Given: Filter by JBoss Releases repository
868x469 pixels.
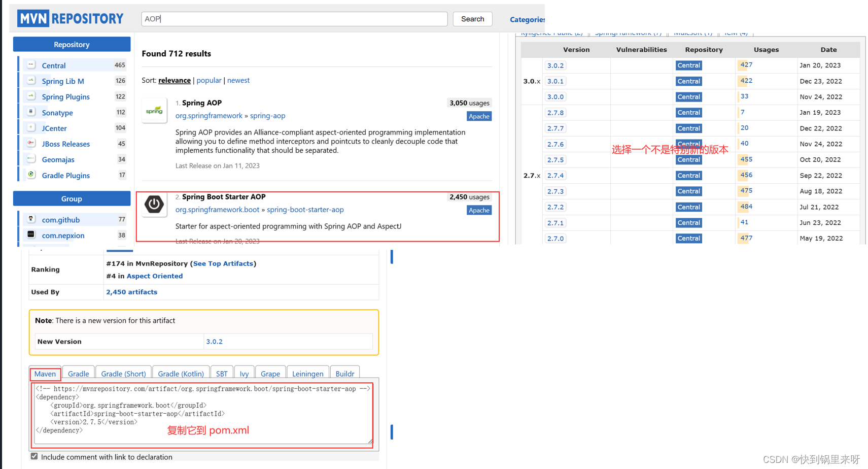Looking at the screenshot, I should coord(66,144).
